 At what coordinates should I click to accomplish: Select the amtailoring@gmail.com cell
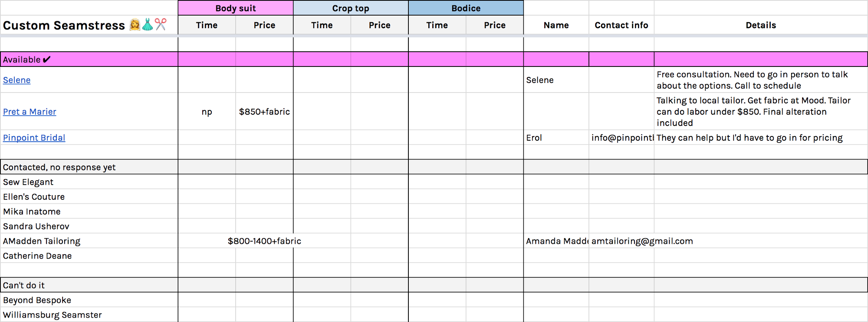point(642,241)
